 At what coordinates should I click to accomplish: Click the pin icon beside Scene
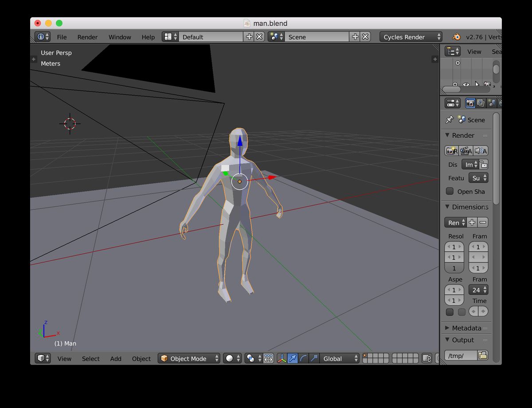click(449, 120)
